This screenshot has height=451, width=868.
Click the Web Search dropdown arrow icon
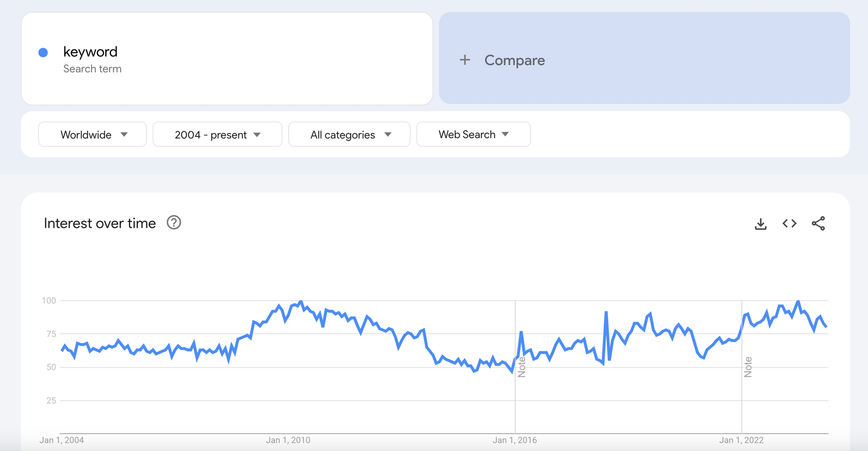505,134
